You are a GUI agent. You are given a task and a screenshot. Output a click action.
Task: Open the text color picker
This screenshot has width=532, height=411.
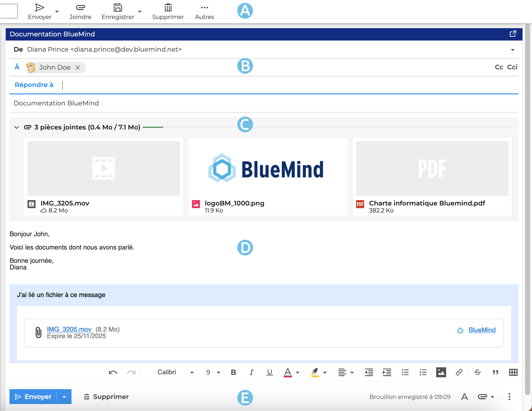288,372
